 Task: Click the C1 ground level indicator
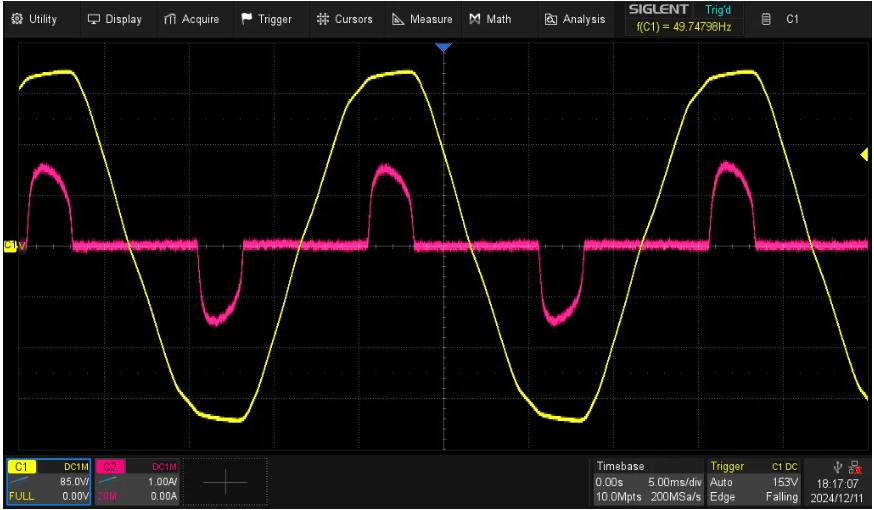tap(11, 245)
